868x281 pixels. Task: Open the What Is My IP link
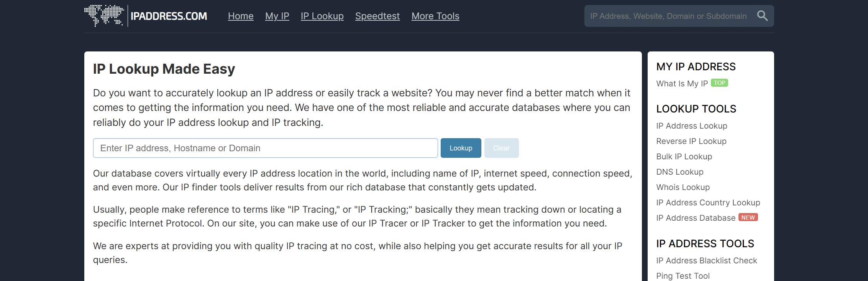[x=682, y=83]
